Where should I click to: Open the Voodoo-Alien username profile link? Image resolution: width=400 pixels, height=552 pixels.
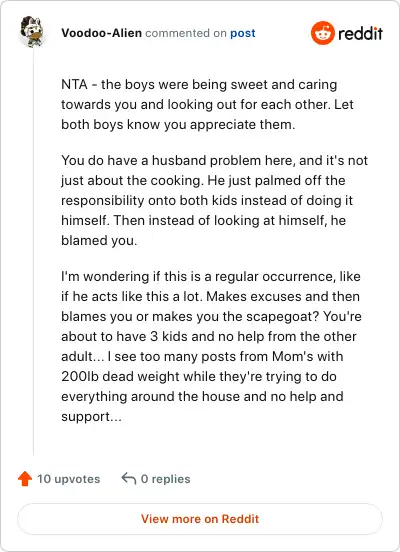[x=101, y=33]
